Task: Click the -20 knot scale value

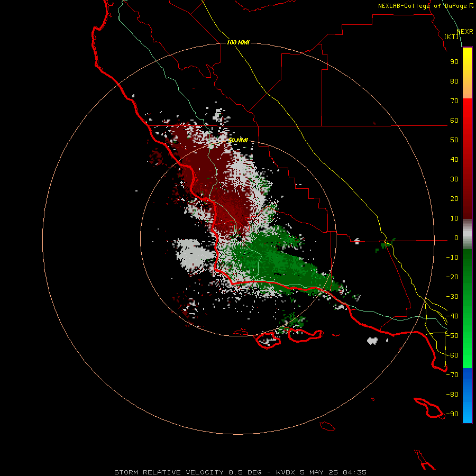Action: 452,277
